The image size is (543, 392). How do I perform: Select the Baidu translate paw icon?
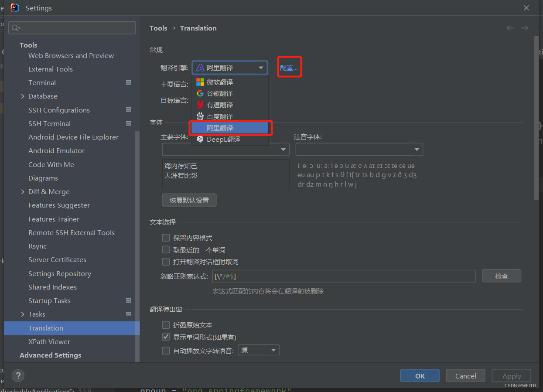pyautogui.click(x=200, y=116)
